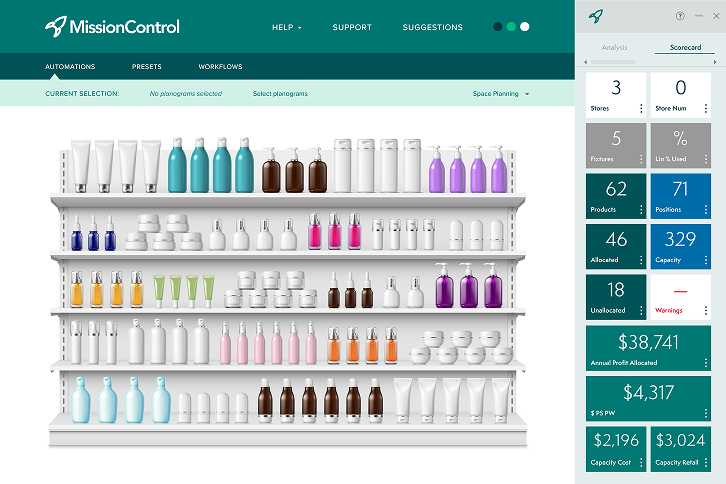Open the Space Planning dropdown
Screen dimensions: 726x484
(x=501, y=94)
